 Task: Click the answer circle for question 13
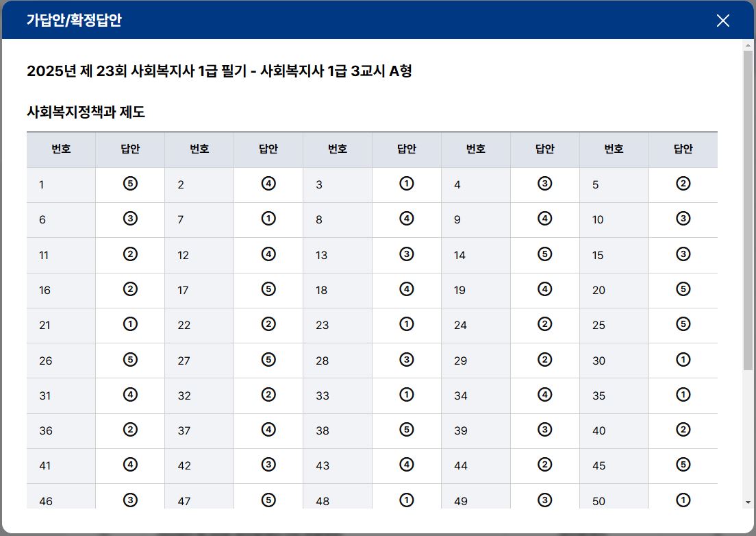(x=407, y=254)
